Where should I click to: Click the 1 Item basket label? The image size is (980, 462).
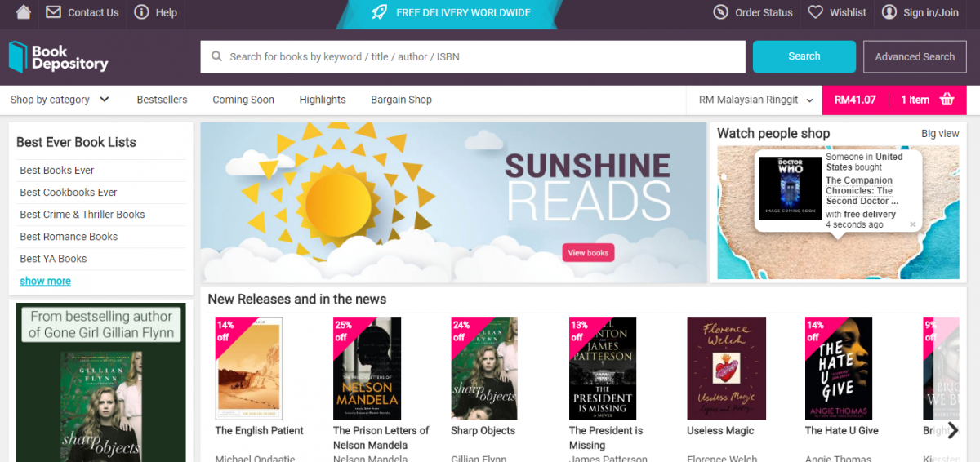click(x=915, y=100)
